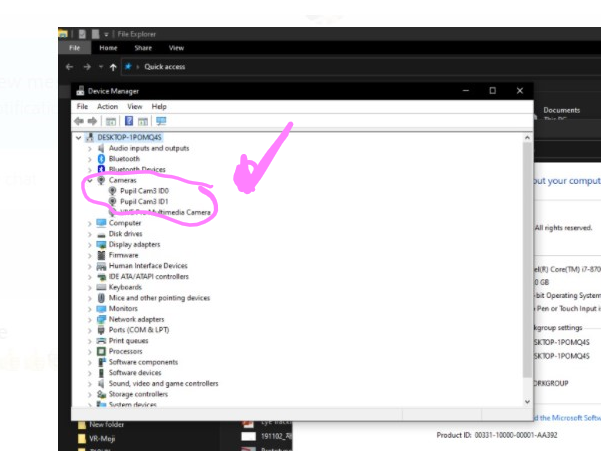Screen dimensions: 601x451
Task: Click the Device Manager vertical scrollbar thumb
Action: (x=527, y=260)
